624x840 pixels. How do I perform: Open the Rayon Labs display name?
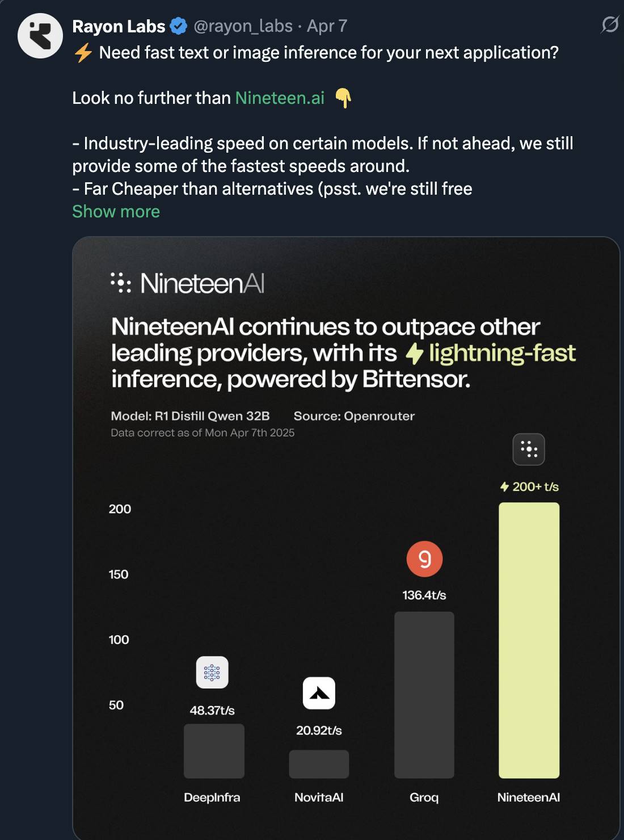coord(119,26)
